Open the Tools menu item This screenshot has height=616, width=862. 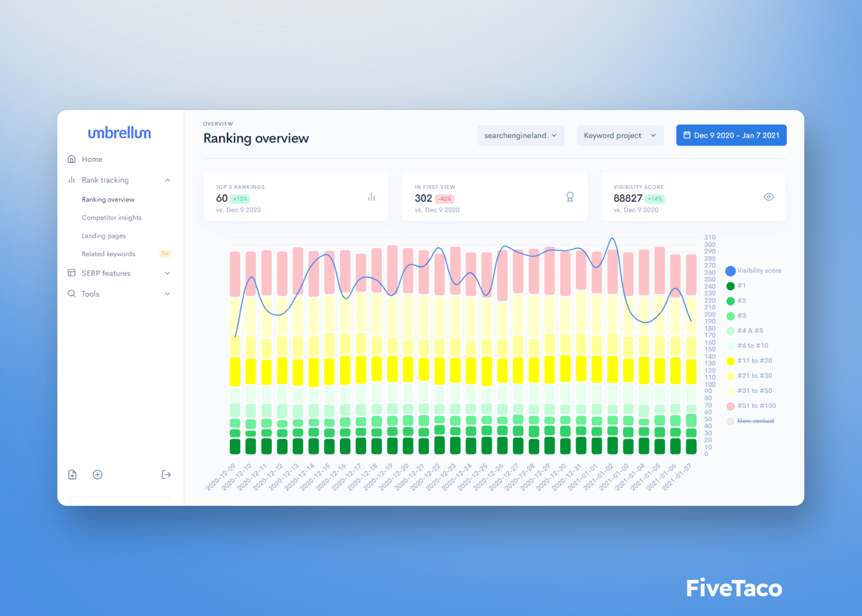point(91,294)
